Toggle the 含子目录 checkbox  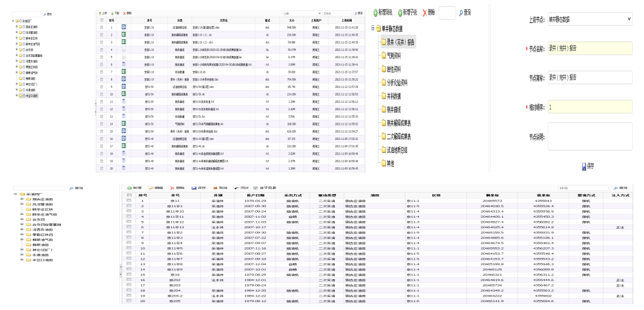click(x=256, y=187)
